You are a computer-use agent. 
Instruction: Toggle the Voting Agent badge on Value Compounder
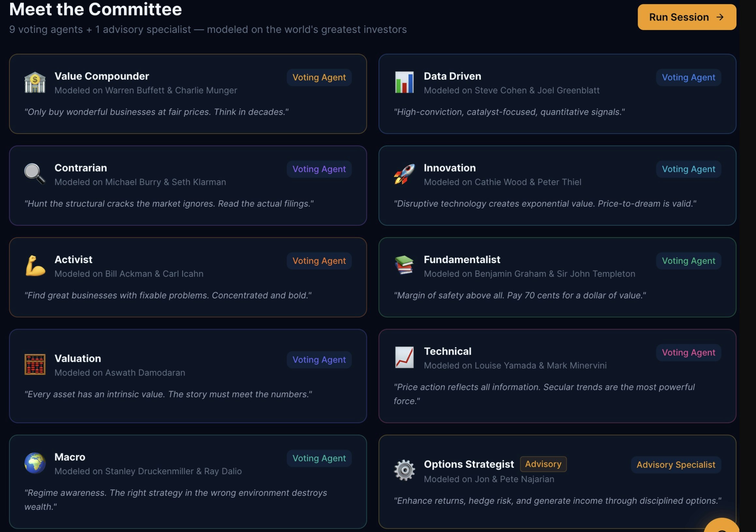tap(319, 78)
